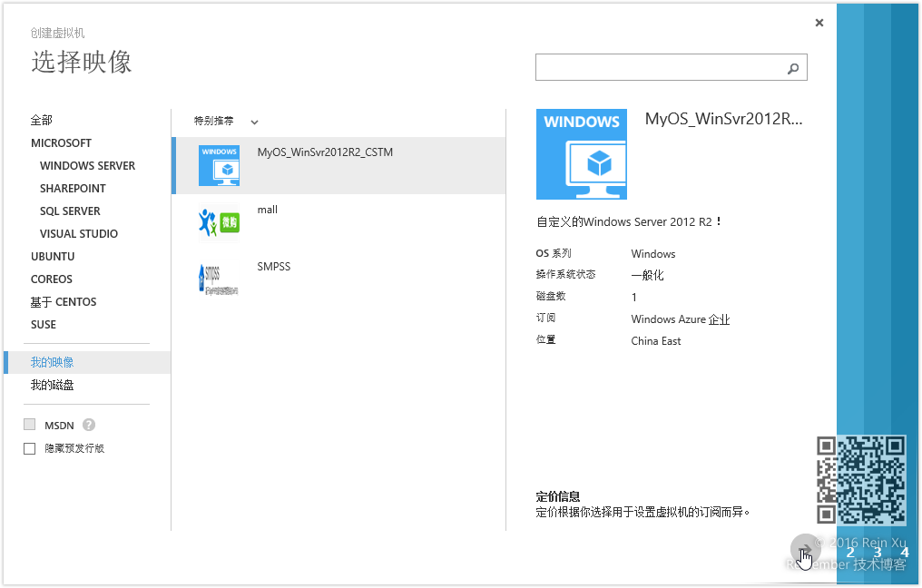Click the large WINDOWS image thumbnail
Viewport: 922px width, 588px height.
point(582,154)
